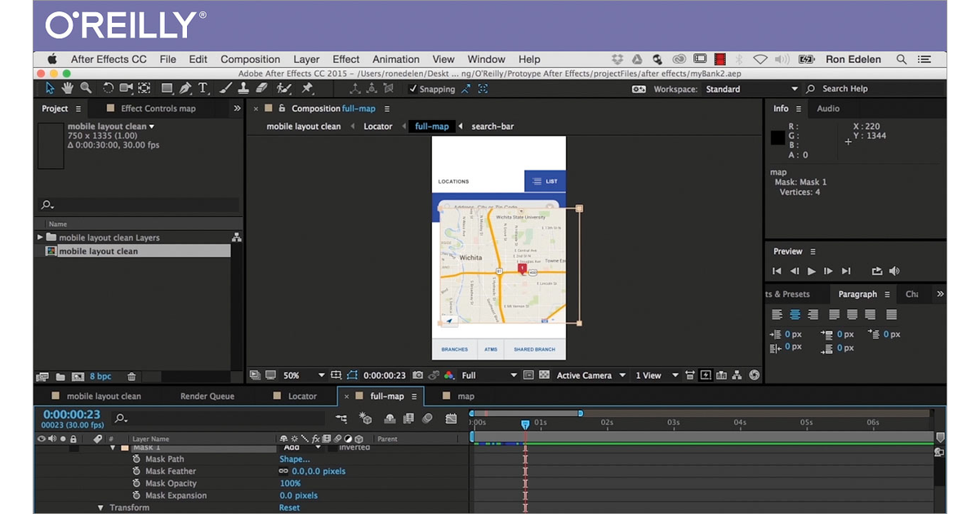The width and height of the screenshot is (980, 514).
Task: Click the Mask Path Shape... link
Action: tap(295, 459)
